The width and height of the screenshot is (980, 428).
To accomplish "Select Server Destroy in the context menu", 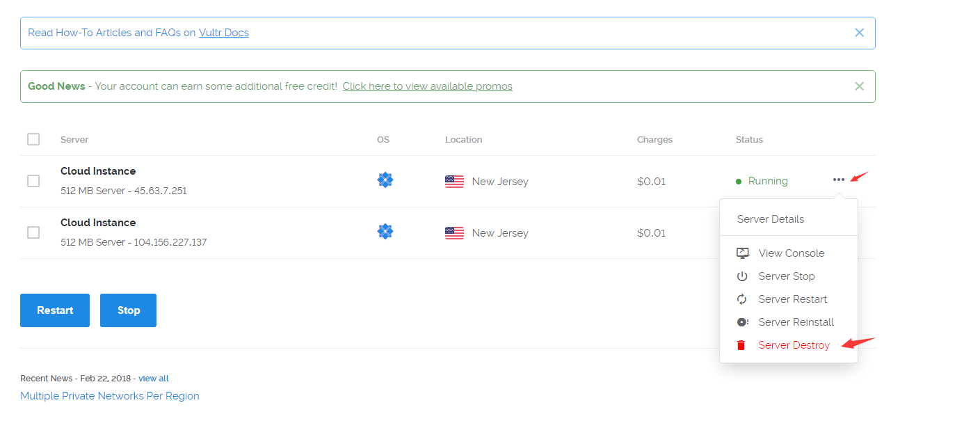I will tap(794, 345).
